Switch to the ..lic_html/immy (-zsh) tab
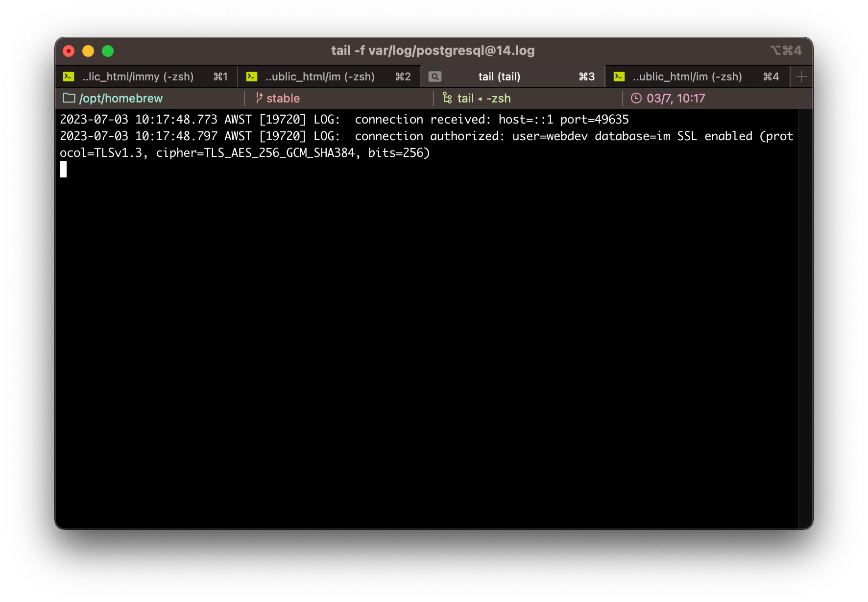 146,76
